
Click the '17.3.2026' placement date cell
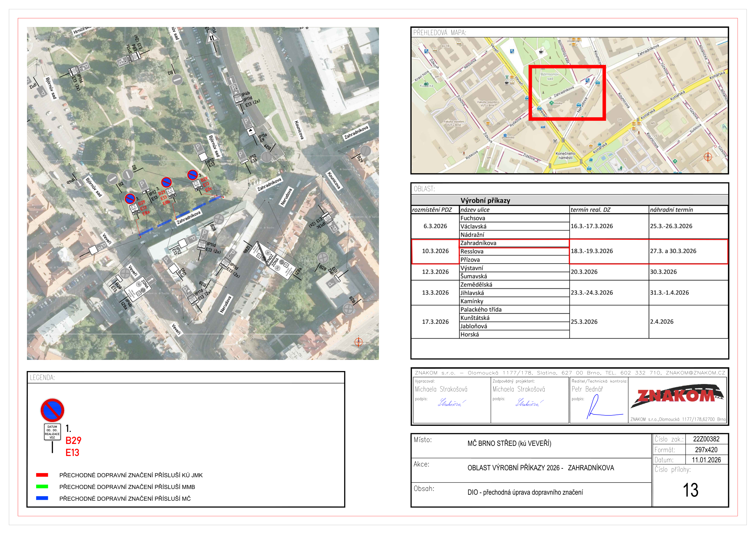(x=435, y=322)
